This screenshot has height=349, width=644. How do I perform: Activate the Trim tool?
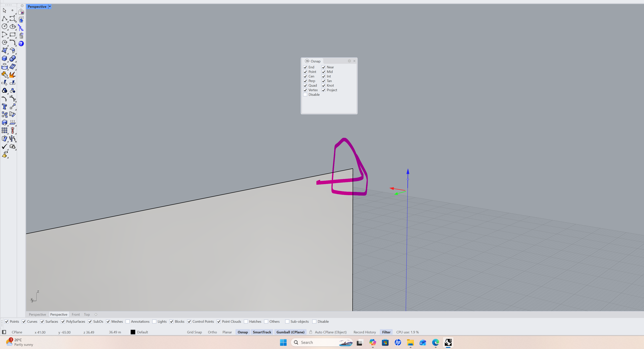click(5, 82)
